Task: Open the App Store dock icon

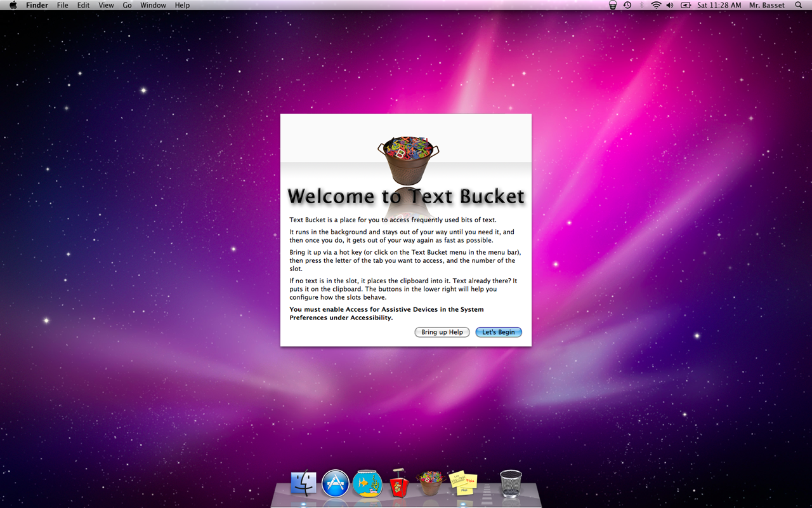Action: pyautogui.click(x=336, y=483)
